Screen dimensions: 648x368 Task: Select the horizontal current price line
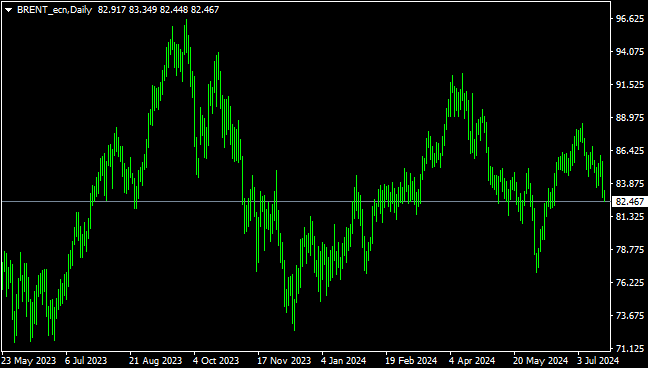tap(306, 201)
